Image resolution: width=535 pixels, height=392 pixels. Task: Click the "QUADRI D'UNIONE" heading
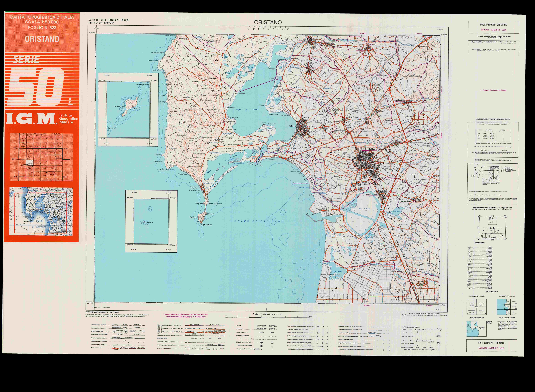tap(492, 292)
